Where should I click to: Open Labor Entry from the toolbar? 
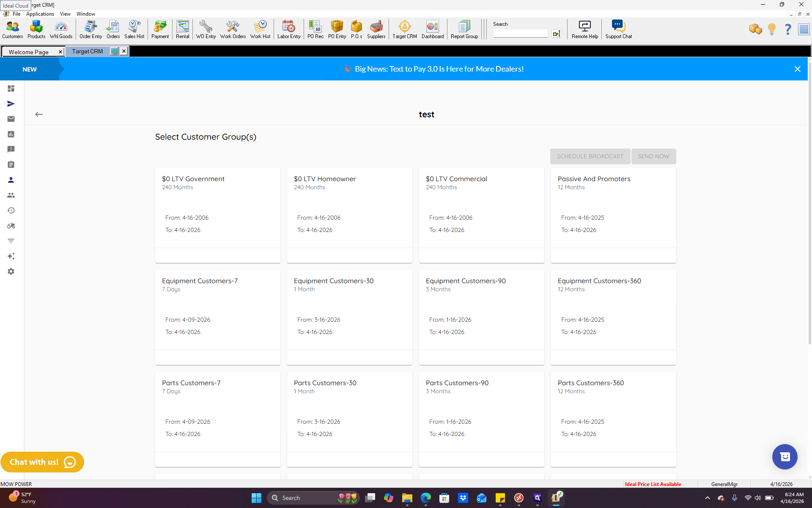[x=289, y=30]
